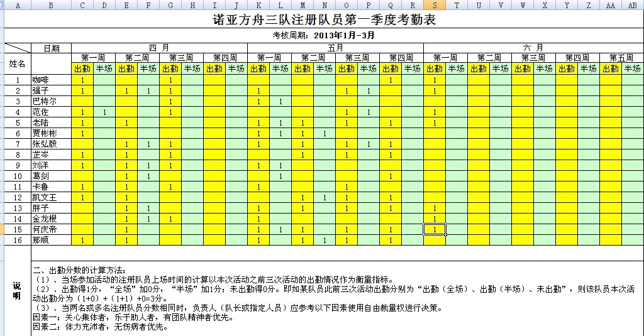Select 第一周 header under 四月
Viewport: 644px width, 336px height.
click(x=93, y=58)
